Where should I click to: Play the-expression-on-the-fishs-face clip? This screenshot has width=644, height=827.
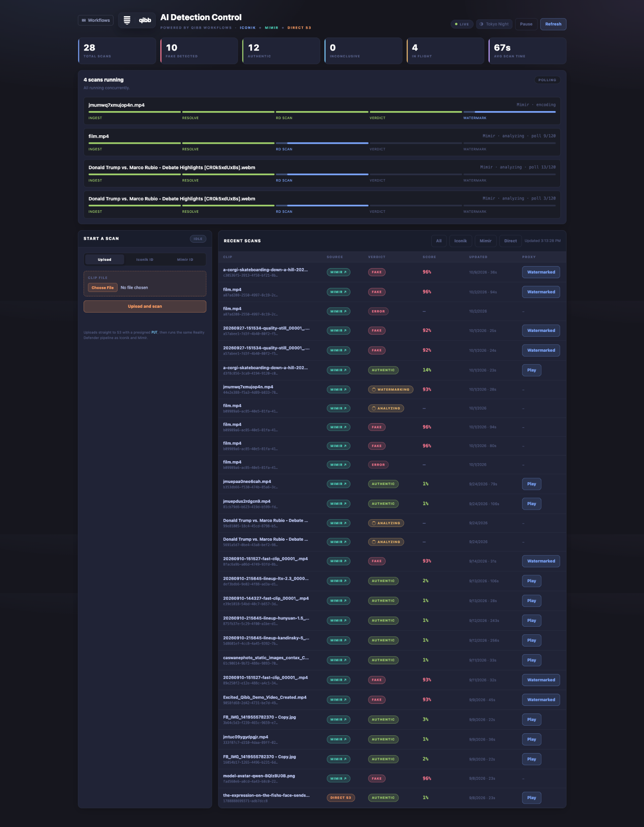click(531, 798)
